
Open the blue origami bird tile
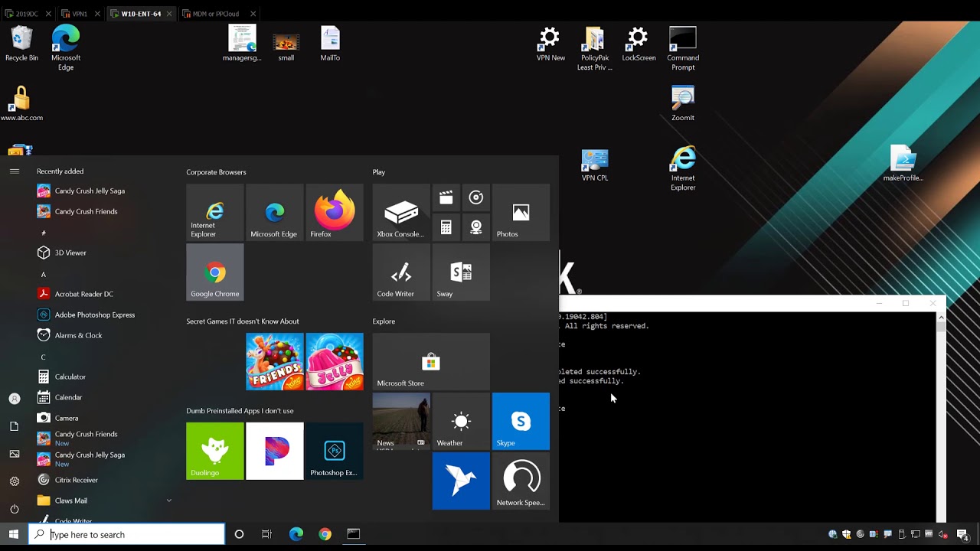point(461,481)
